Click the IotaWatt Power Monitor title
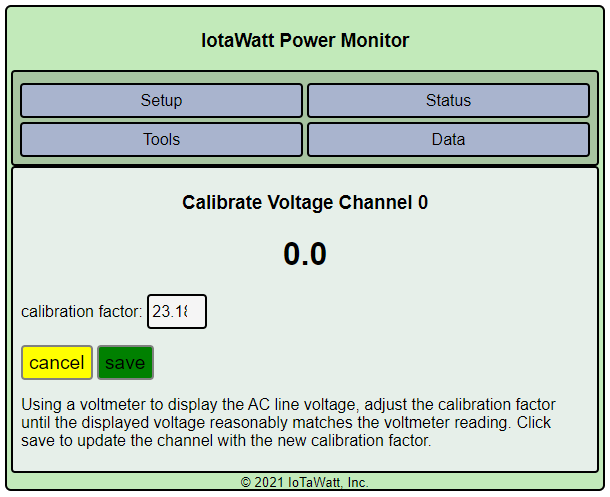The image size is (610, 497). tap(305, 40)
